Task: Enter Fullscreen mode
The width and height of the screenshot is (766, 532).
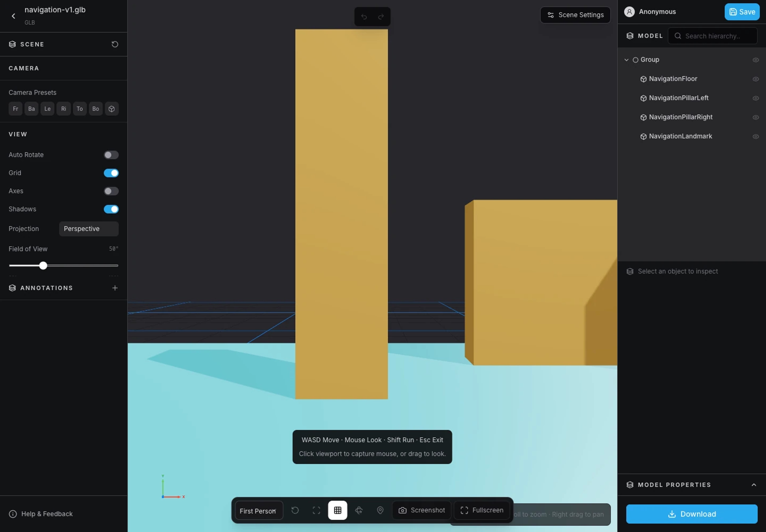Action: pyautogui.click(x=482, y=510)
